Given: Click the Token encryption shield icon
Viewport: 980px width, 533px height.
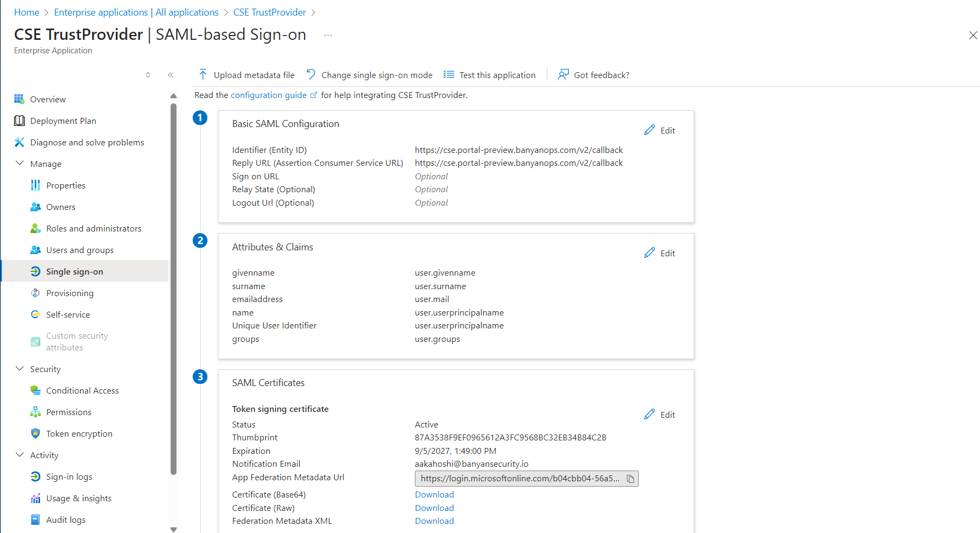Looking at the screenshot, I should (36, 433).
